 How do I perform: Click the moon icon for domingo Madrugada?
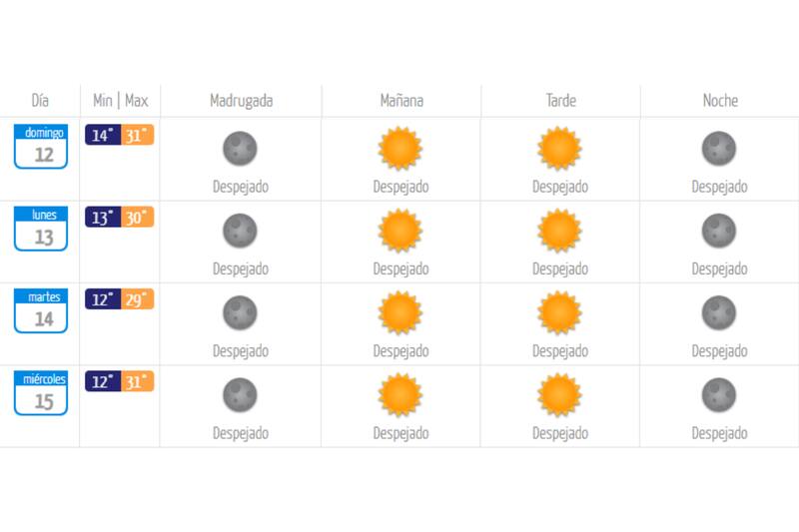pos(240,149)
